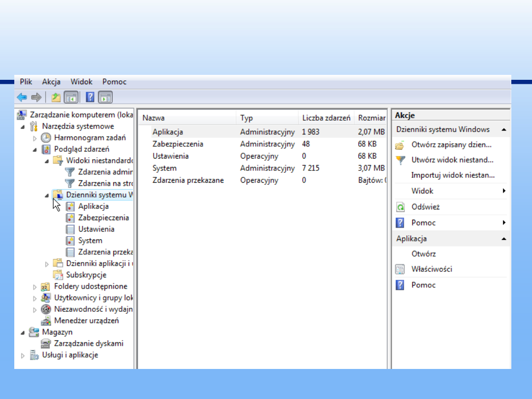Click Otwórz zapisany dziennik action
The height and width of the screenshot is (399, 532).
[451, 145]
